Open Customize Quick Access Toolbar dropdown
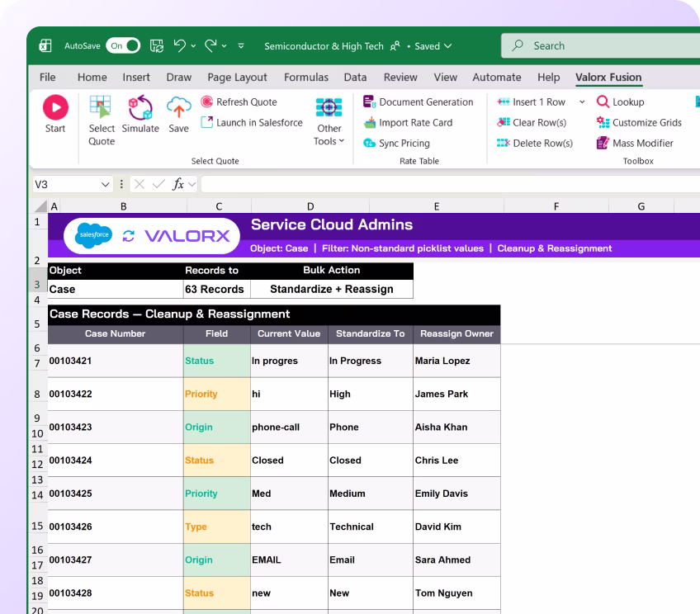Screen dimensions: 700x614 pos(241,46)
